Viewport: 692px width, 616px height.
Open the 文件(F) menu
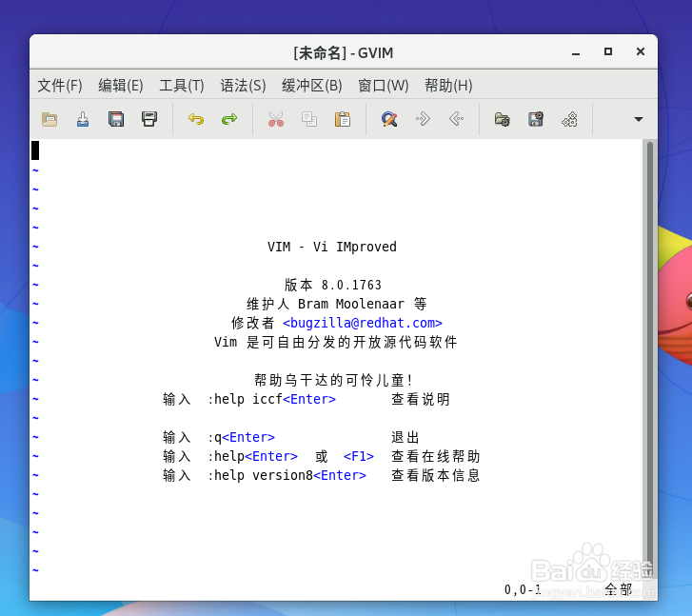(x=60, y=86)
